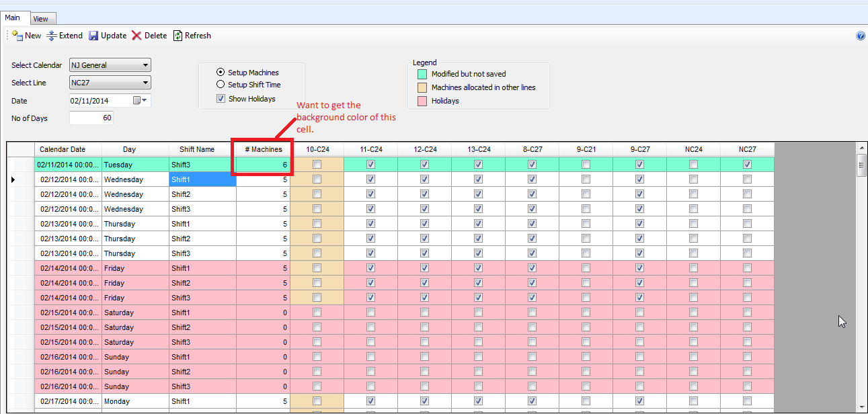Image resolution: width=868 pixels, height=414 pixels.
Task: Click the green Refresh icon
Action: coord(177,36)
